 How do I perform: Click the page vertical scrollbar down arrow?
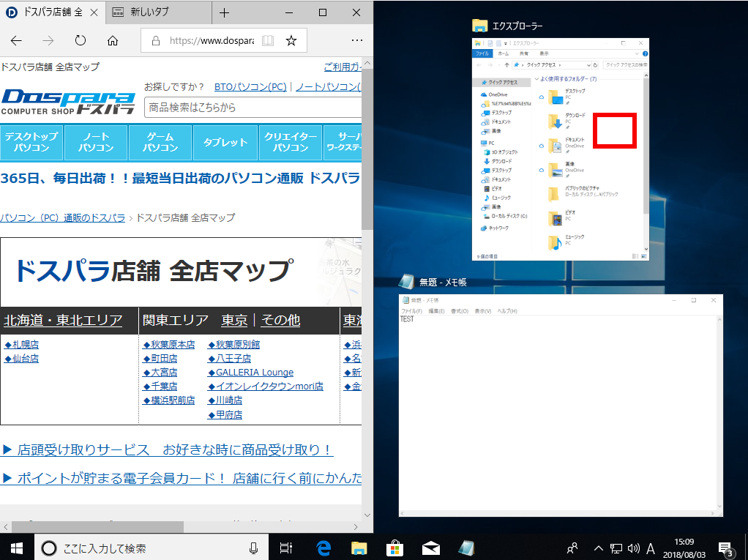(367, 515)
